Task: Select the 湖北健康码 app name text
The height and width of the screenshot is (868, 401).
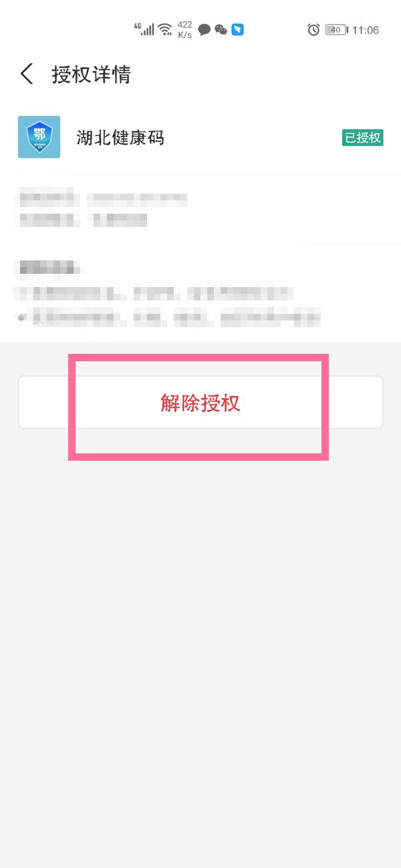Action: tap(121, 138)
